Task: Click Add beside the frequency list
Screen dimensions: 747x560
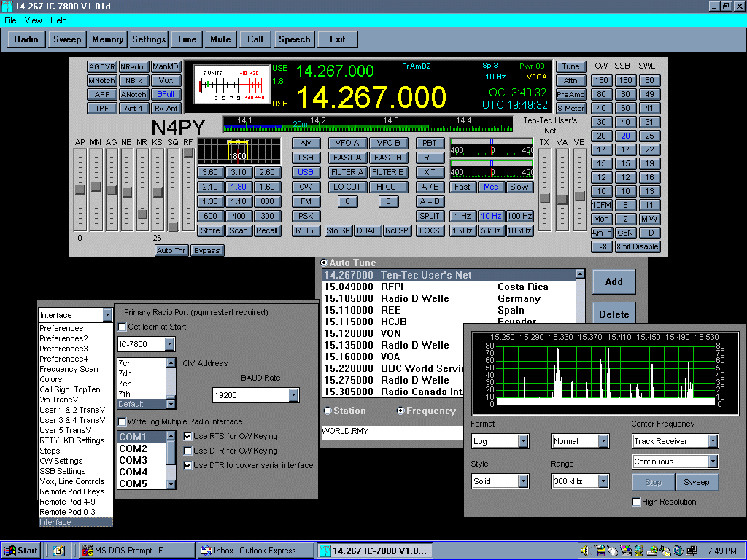Action: (x=614, y=281)
